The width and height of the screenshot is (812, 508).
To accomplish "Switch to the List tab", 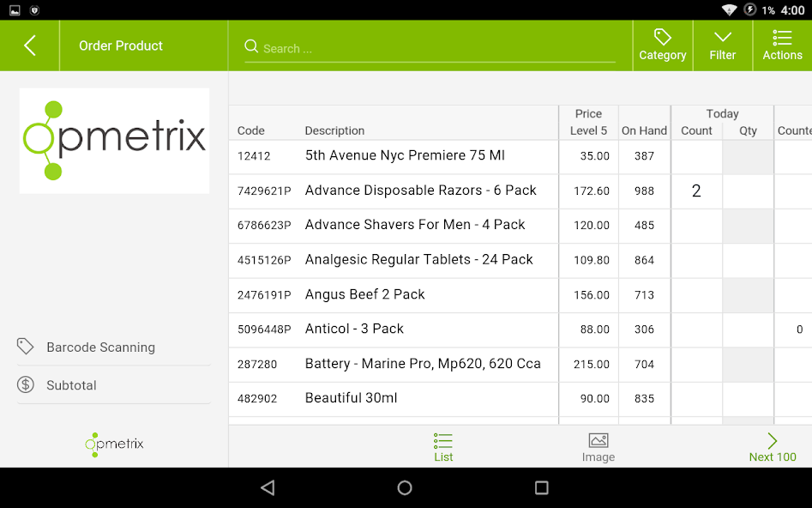I will click(x=443, y=447).
